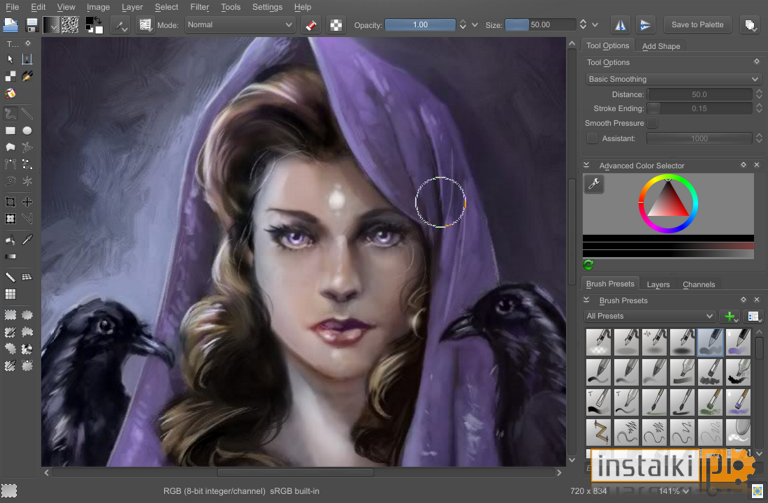Open the gradient chooser dropdown

pyautogui.click(x=52, y=24)
